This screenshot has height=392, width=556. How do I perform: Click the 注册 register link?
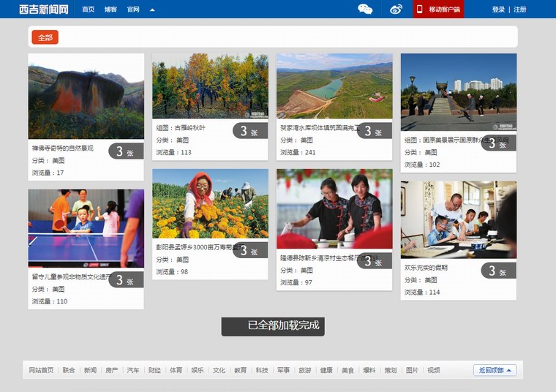tap(520, 10)
